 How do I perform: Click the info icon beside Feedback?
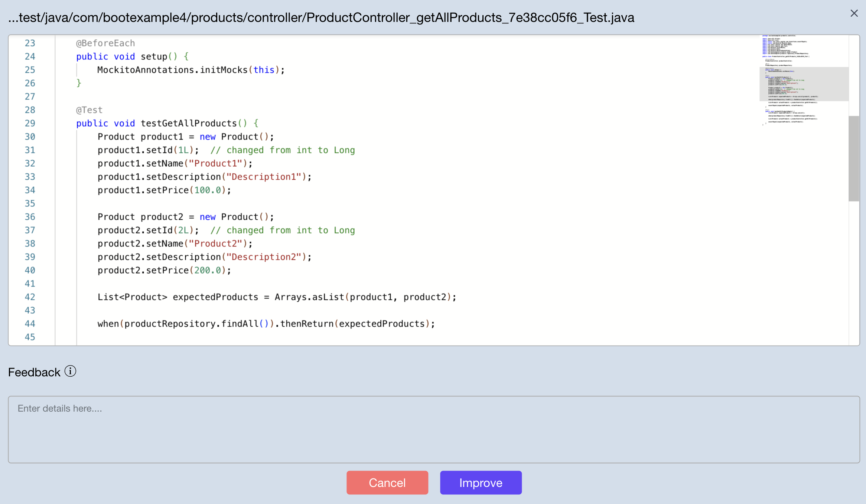70,371
